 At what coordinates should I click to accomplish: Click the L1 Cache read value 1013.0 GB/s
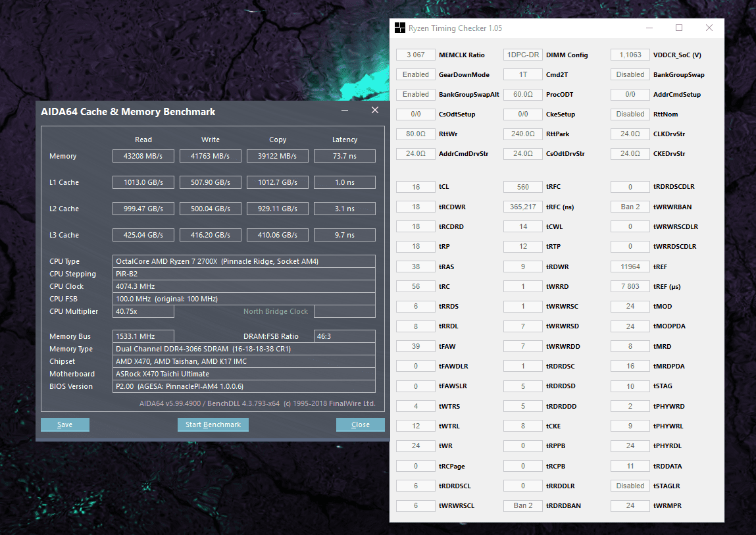tap(143, 182)
